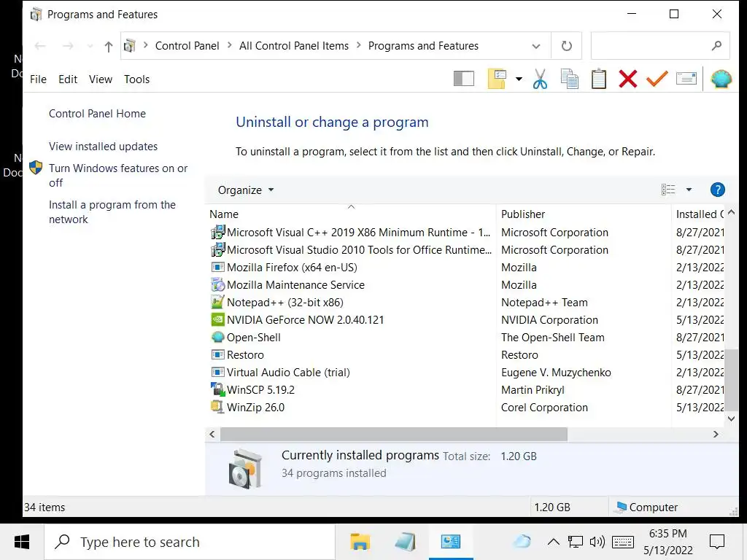Click the horizontal scrollbar thumb

(x=393, y=435)
